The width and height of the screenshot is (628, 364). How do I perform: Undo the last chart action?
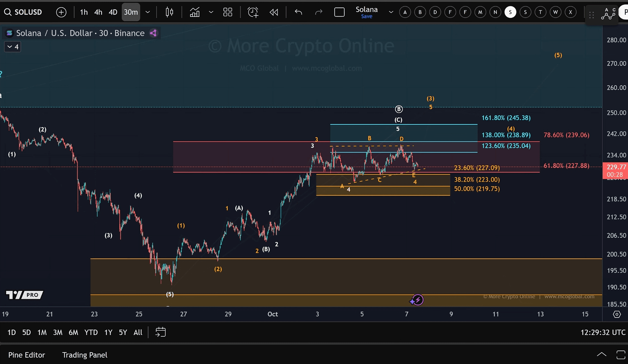click(x=298, y=12)
